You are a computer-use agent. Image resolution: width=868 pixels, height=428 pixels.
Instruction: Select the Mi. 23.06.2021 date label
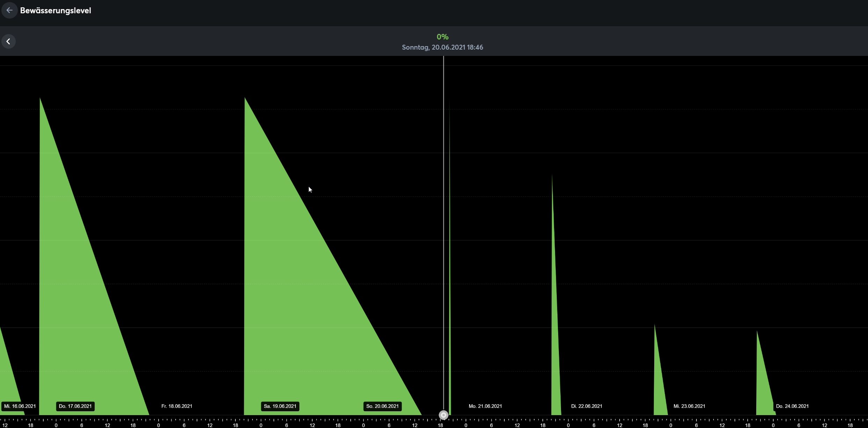click(689, 406)
